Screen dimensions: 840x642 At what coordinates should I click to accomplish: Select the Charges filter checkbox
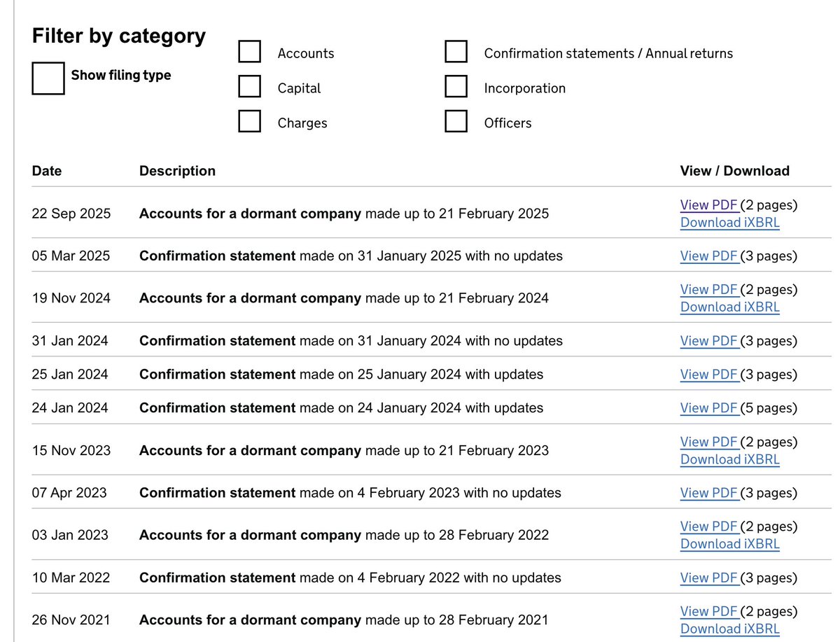coord(250,121)
